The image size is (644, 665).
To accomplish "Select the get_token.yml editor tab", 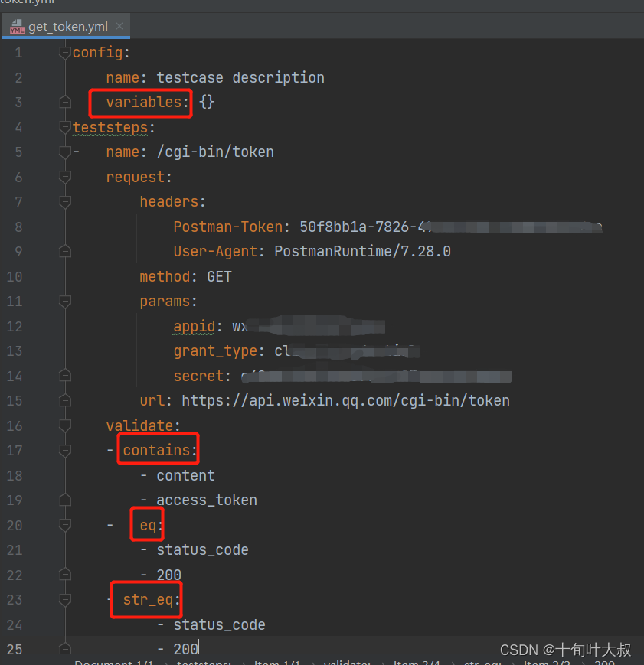I will 66,26.
